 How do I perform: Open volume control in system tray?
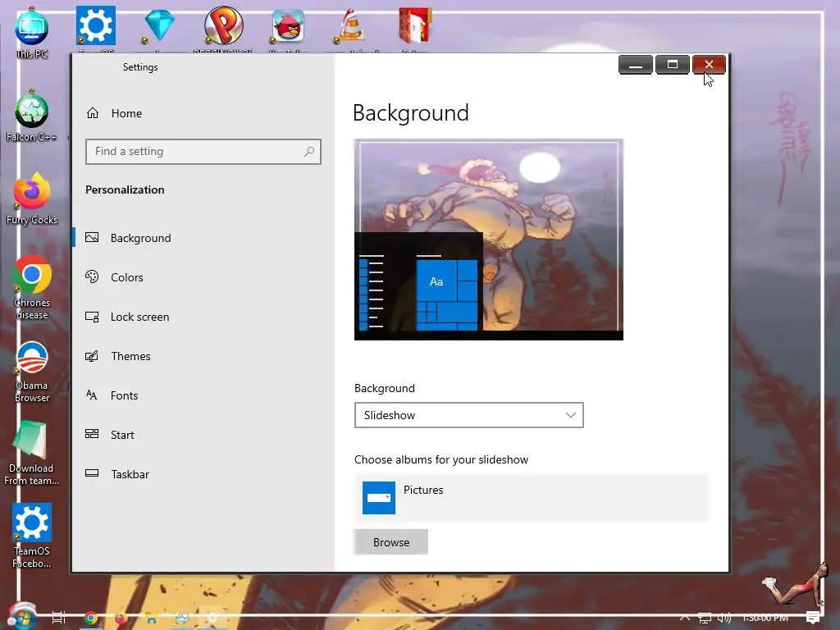point(724,618)
